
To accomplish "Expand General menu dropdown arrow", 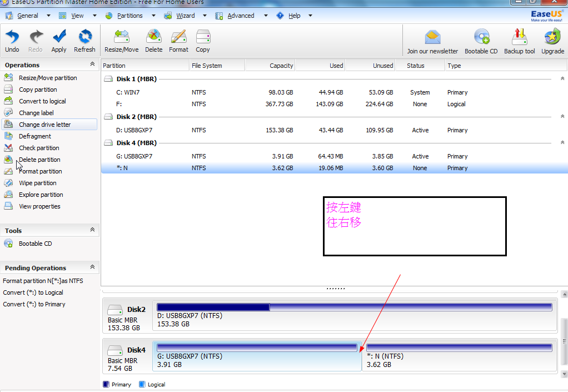I will point(48,16).
